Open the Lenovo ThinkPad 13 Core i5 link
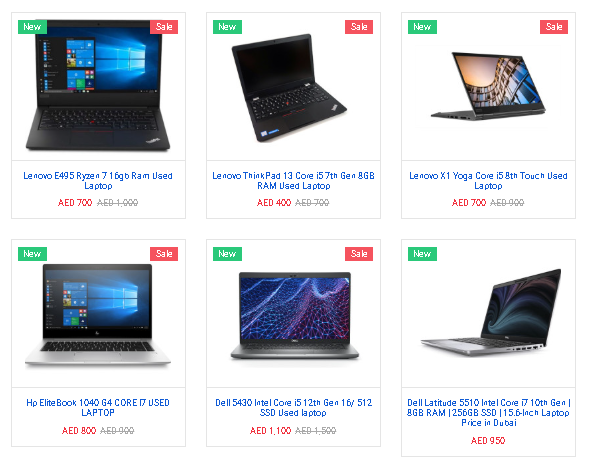605x467 pixels. 293,181
